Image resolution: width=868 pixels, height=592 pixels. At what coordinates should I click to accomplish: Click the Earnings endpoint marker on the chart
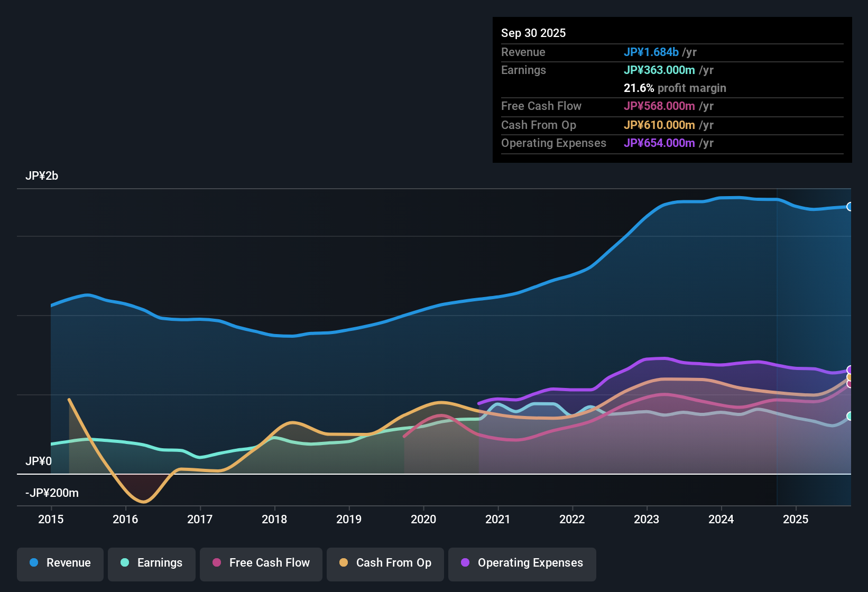click(851, 417)
